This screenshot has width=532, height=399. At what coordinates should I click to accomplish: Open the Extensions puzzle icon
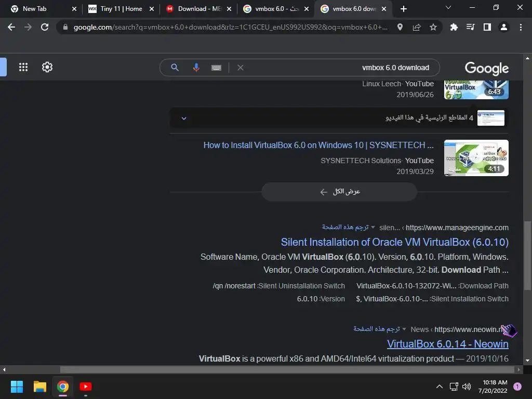coord(454,27)
